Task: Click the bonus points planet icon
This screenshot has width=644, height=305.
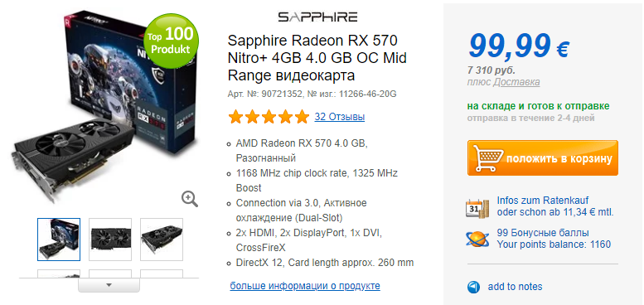Action: 477,239
